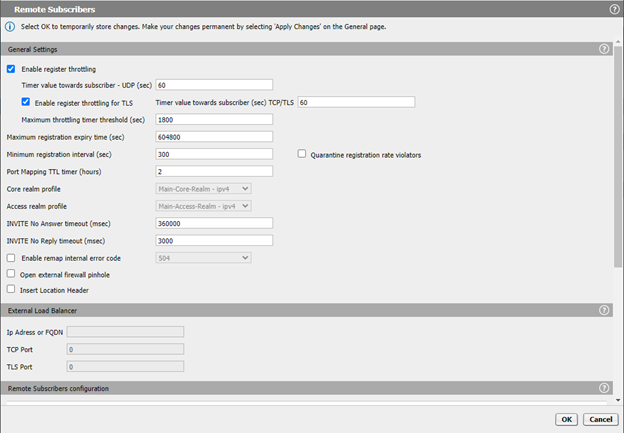The height and width of the screenshot is (433, 624).
Task: Click TCP Port field
Action: point(125,349)
